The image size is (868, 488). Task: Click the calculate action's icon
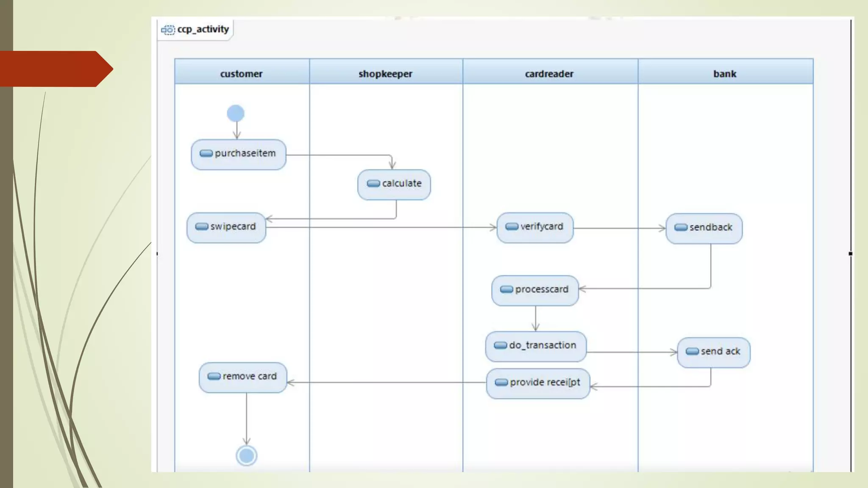coord(373,183)
